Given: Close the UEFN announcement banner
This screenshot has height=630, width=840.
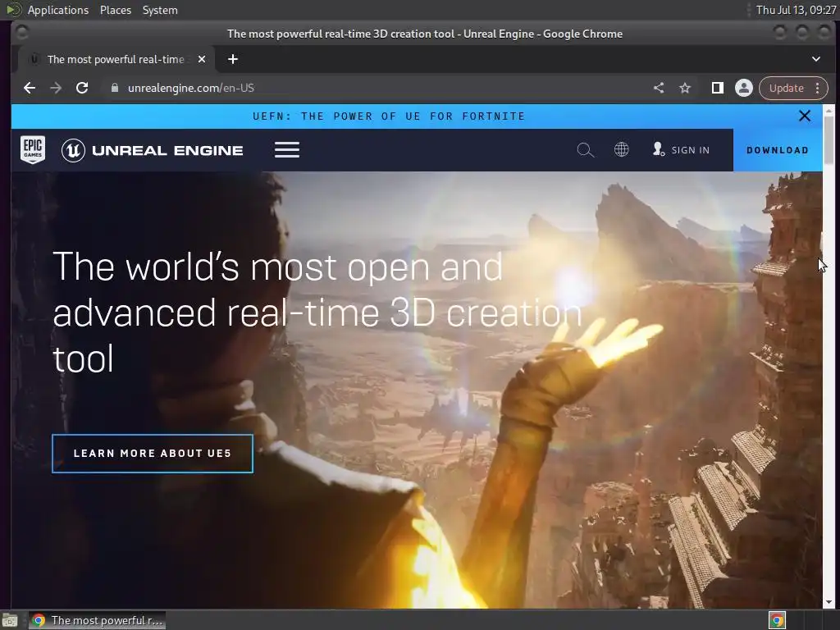Looking at the screenshot, I should (804, 116).
